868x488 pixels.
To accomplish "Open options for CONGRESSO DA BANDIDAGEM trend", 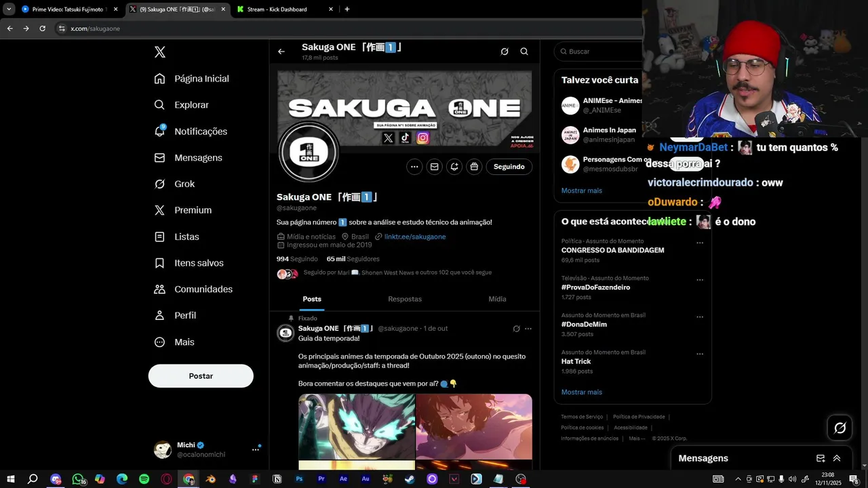I will coord(700,243).
